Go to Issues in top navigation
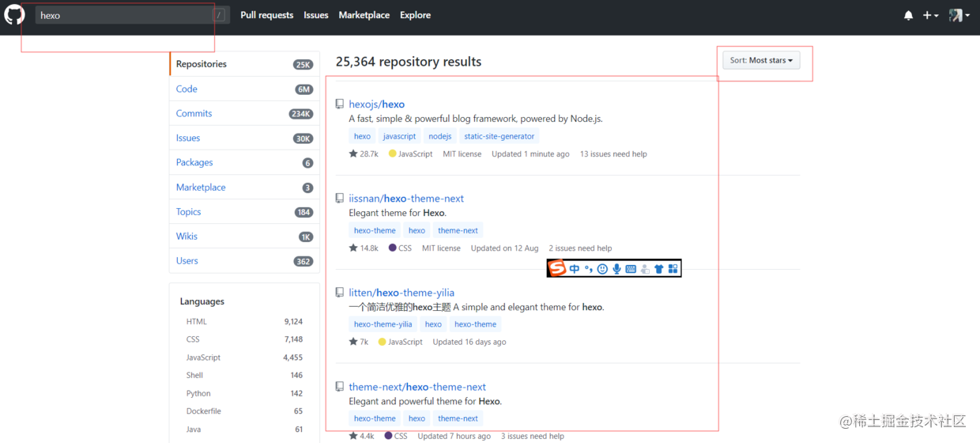 click(x=316, y=15)
